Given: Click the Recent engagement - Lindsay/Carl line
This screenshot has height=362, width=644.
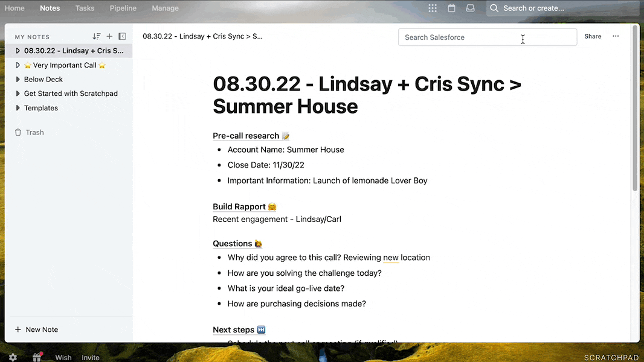Looking at the screenshot, I should pyautogui.click(x=277, y=220).
